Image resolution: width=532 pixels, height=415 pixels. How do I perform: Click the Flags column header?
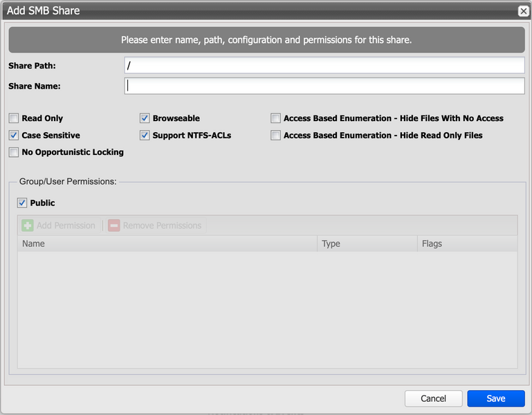467,243
